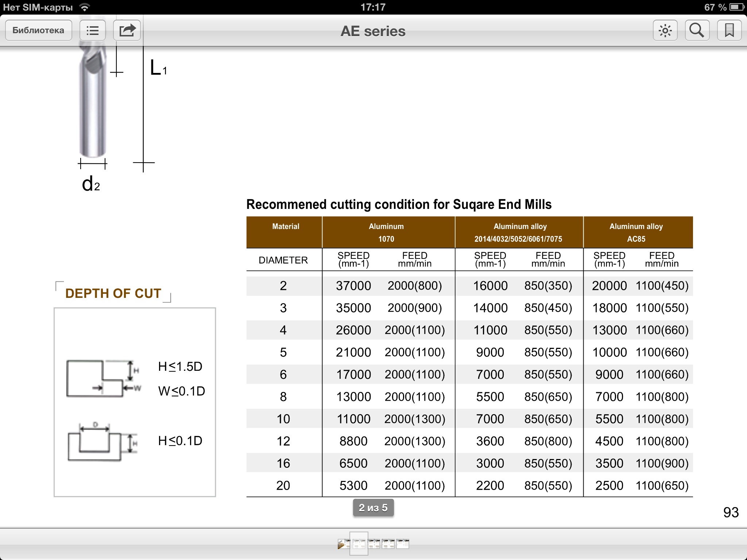The width and height of the screenshot is (747, 560).
Task: Jump to the third page thumbnail
Action: tap(374, 544)
